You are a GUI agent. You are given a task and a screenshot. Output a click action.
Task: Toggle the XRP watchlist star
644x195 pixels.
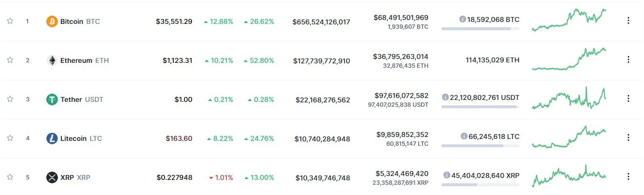point(10,177)
